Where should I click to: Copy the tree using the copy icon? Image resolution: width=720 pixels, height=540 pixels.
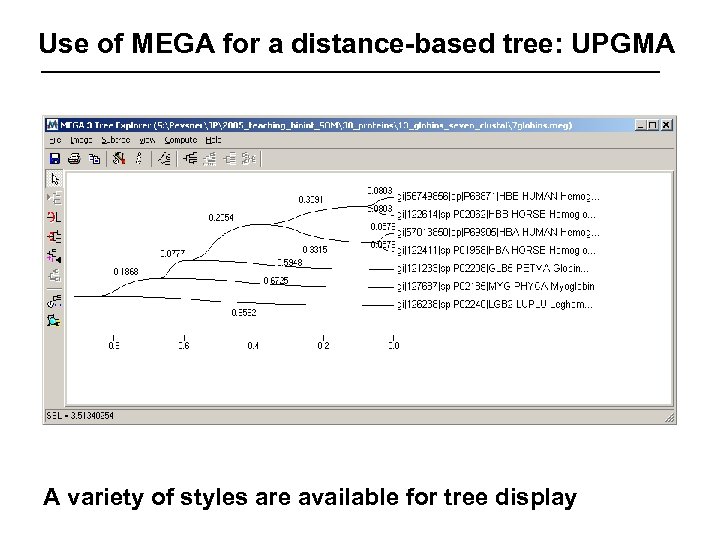pyautogui.click(x=94, y=159)
